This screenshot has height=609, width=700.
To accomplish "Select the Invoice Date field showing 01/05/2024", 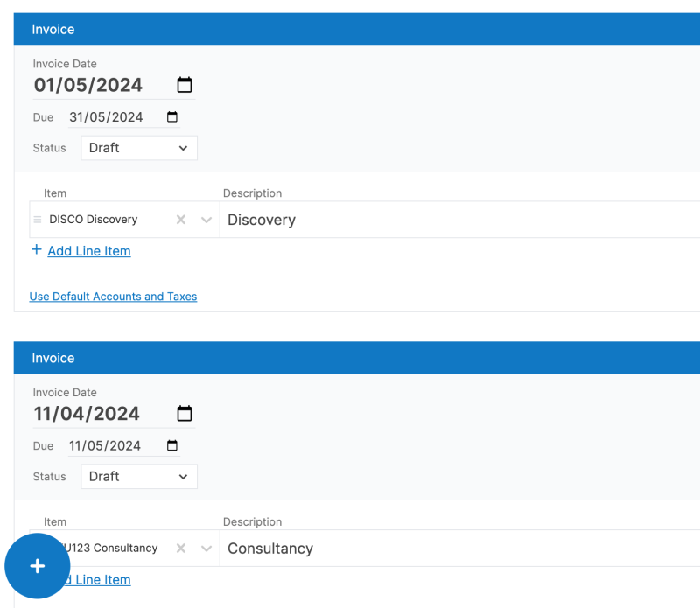I will pos(87,85).
